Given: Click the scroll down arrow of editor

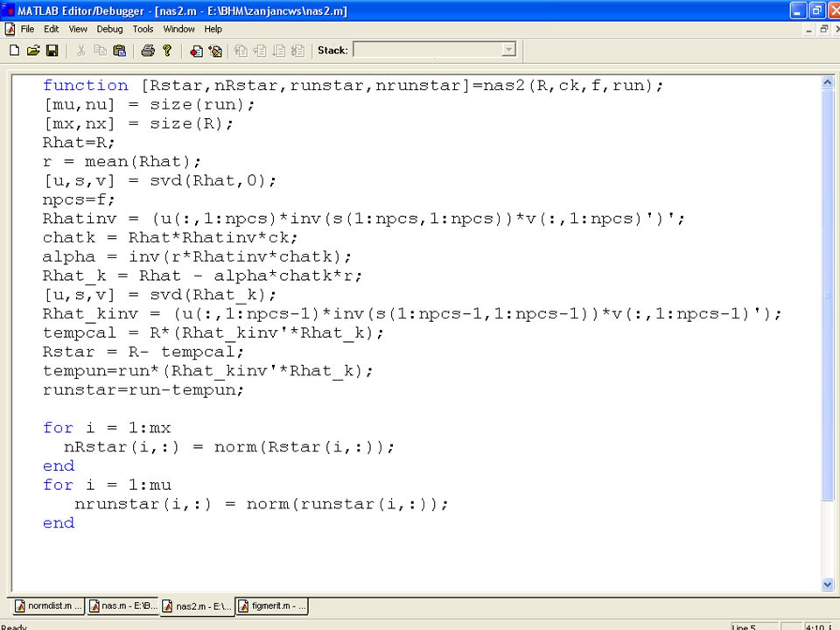Looking at the screenshot, I should (827, 584).
